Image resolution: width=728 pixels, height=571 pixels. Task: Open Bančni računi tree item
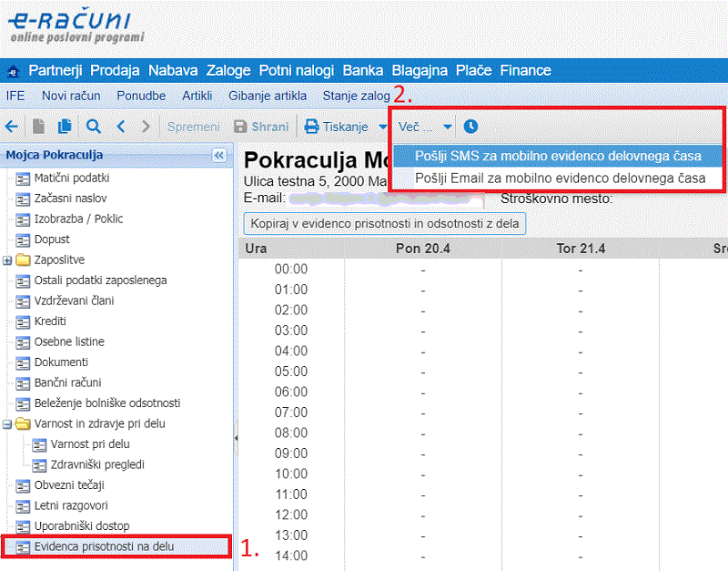(x=67, y=382)
